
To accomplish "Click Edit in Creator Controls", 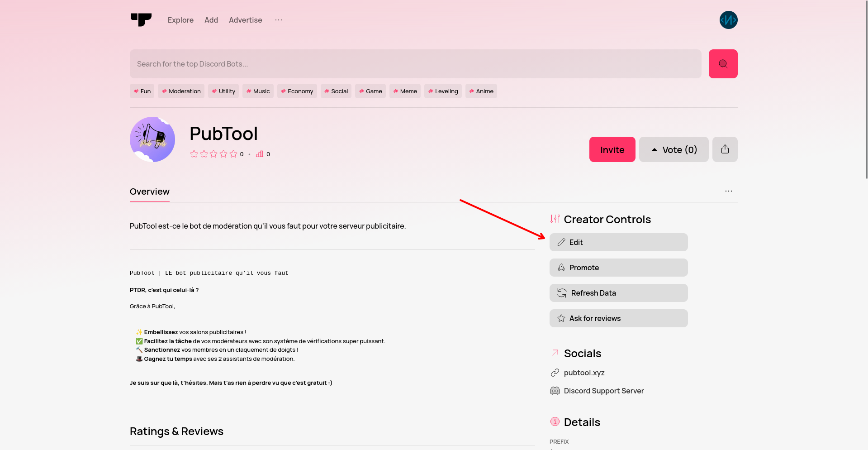I will (618, 242).
